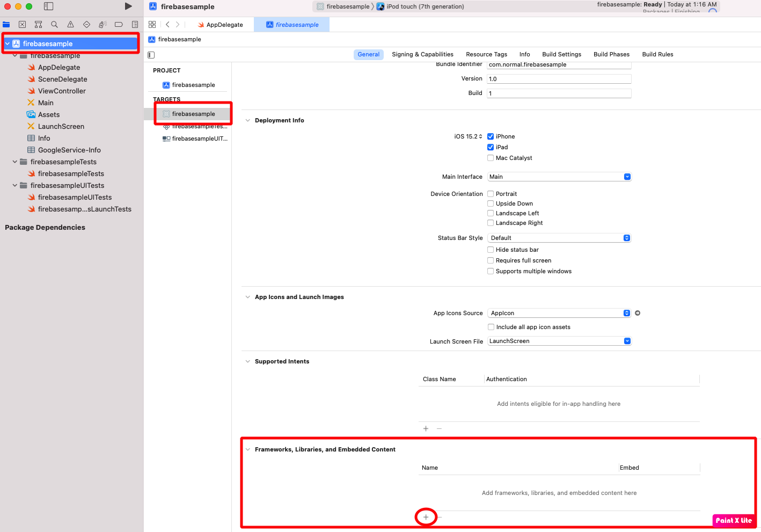Collapse App Icons and Launch Images section
This screenshot has width=761, height=532.
[x=247, y=297]
